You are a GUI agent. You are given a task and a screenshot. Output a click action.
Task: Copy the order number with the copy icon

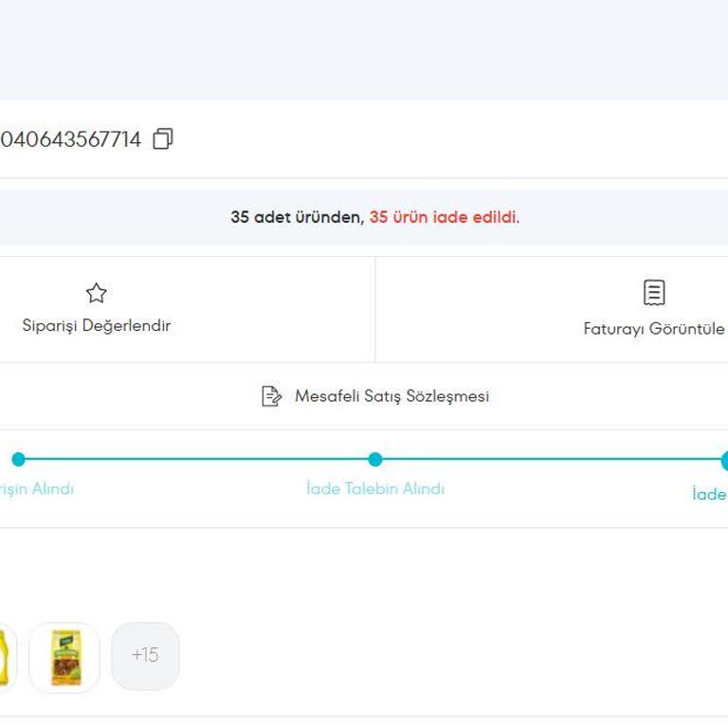click(163, 139)
